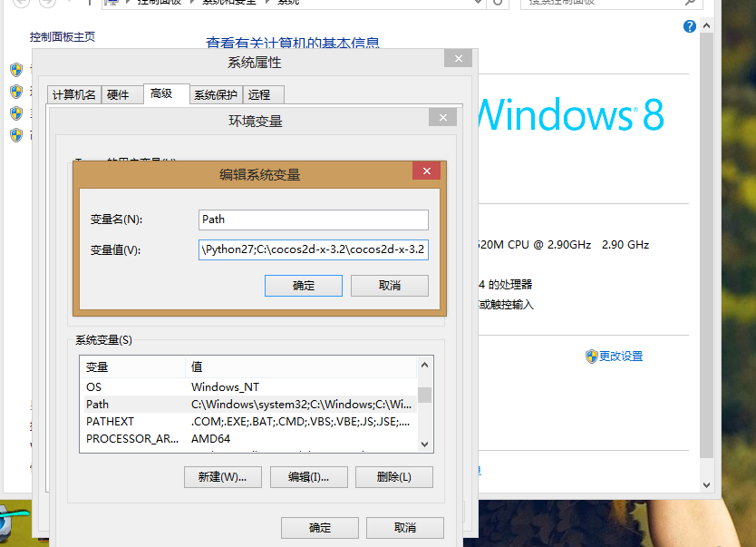756x547 pixels.
Task: Switch to the 计算机名 tab
Action: 73,94
